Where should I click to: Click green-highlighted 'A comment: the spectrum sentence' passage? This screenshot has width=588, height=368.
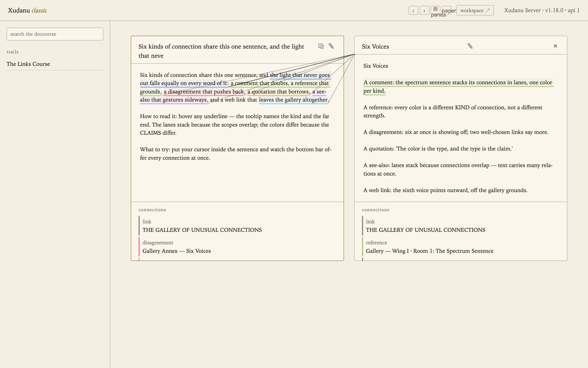coord(458,87)
